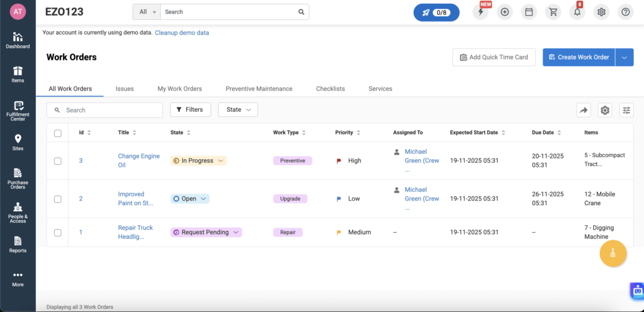Open the help question mark icon
644x312 pixels.
coord(625,12)
